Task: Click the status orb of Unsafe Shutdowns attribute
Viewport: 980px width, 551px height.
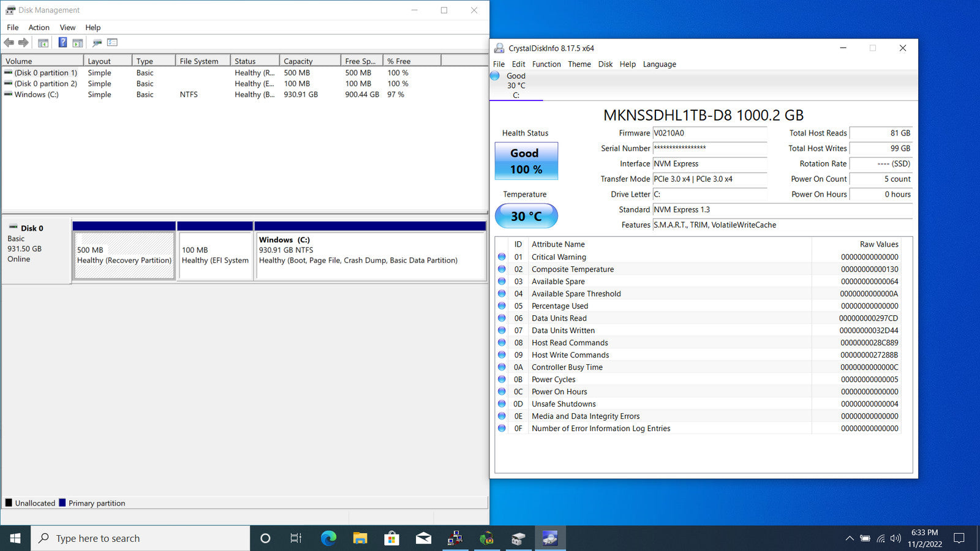Action: 502,404
